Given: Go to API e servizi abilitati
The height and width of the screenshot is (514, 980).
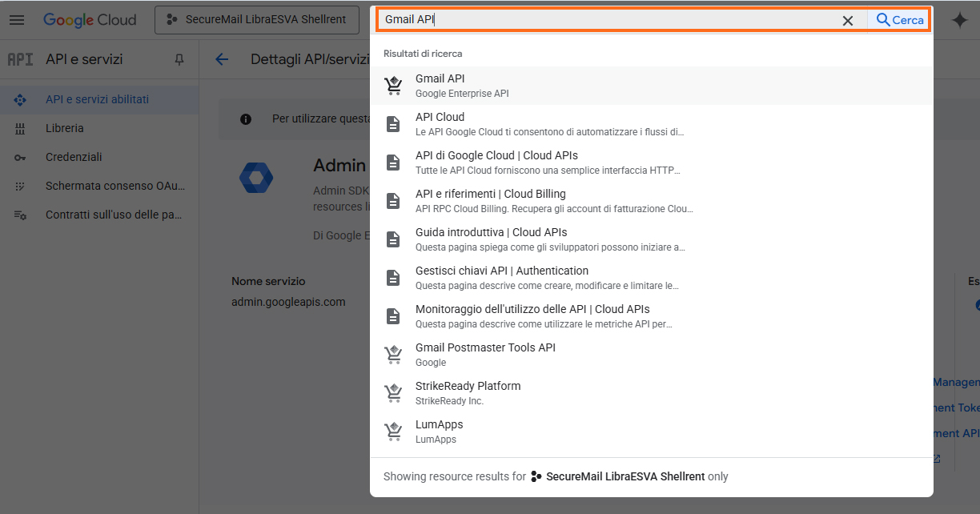Looking at the screenshot, I should coord(97,99).
